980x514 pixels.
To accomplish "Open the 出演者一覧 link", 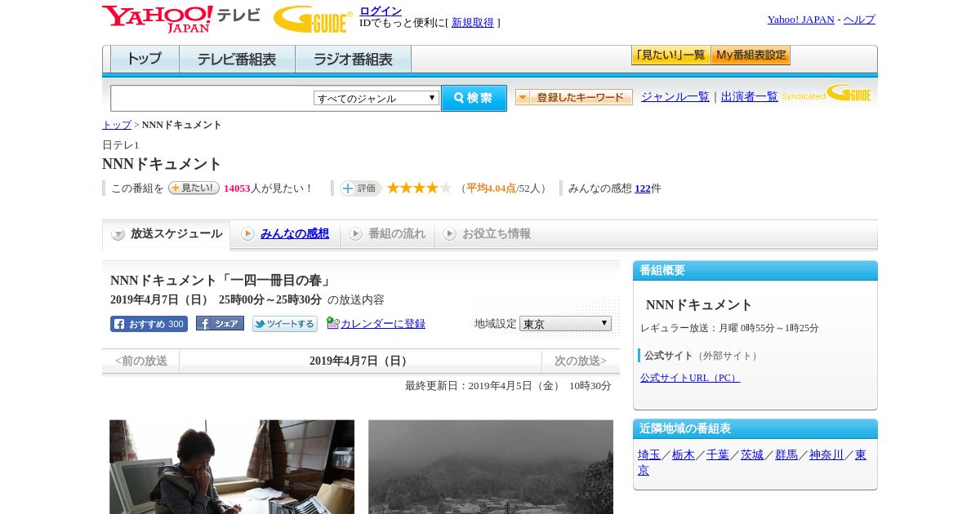I will 749,97.
